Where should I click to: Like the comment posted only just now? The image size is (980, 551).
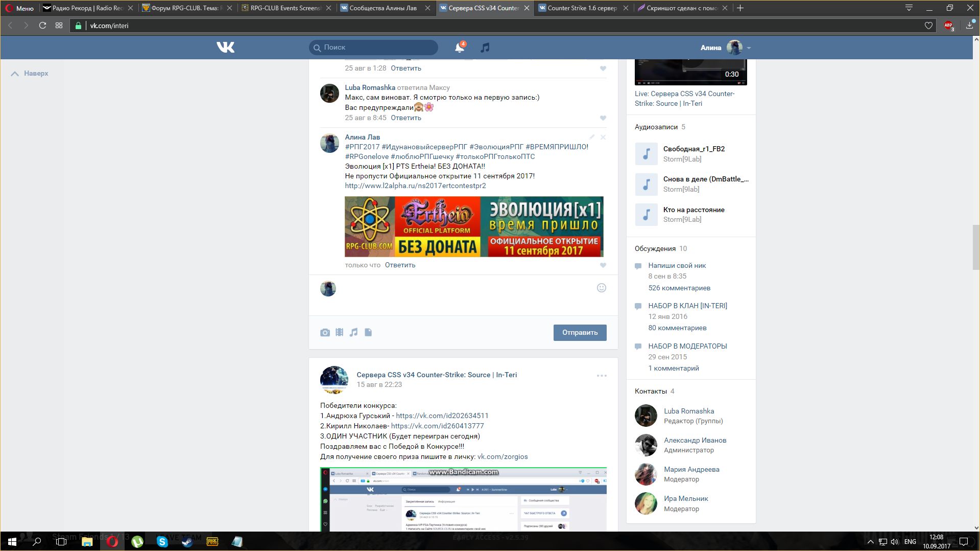[603, 265]
